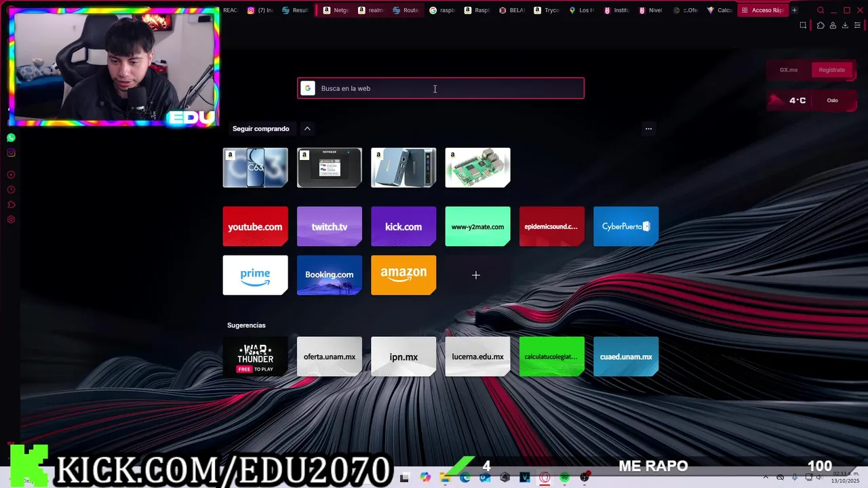The image size is (868, 488).
Task: Open the cuaed.unam.mx suggestion
Action: [x=626, y=357]
